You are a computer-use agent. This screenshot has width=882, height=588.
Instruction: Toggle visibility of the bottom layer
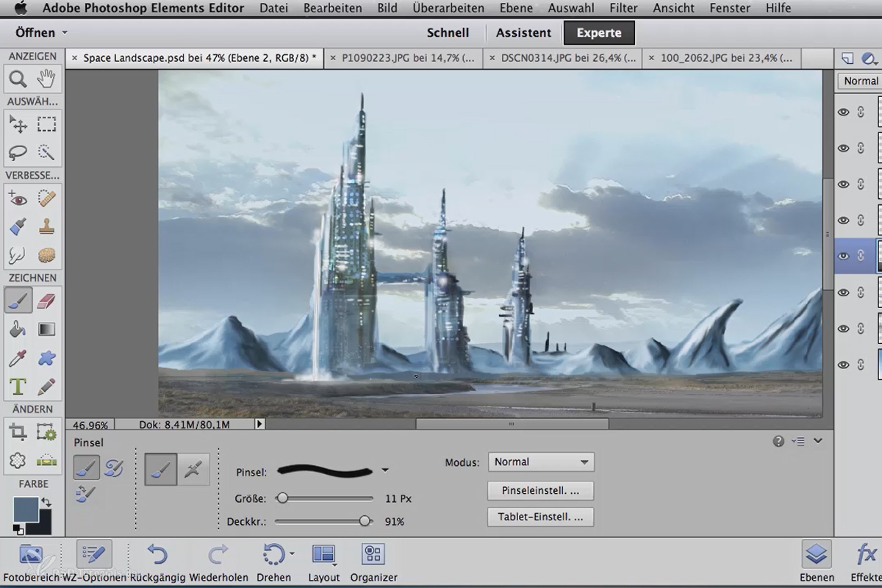844,365
